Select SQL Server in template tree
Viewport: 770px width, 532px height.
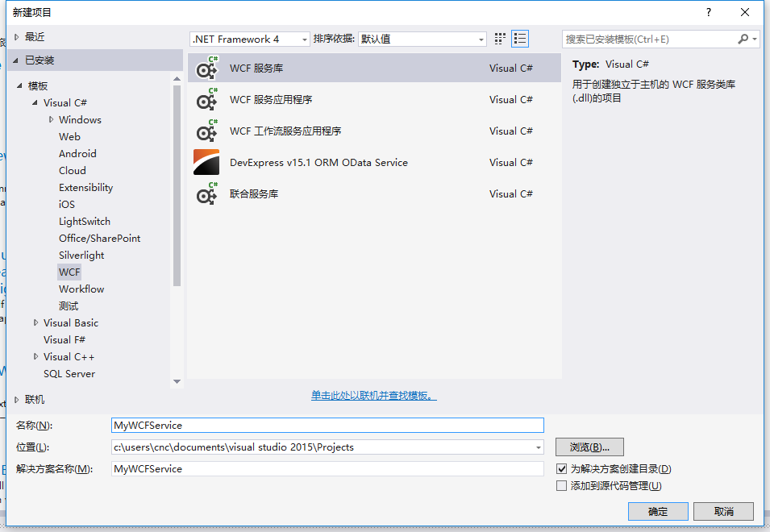(69, 373)
